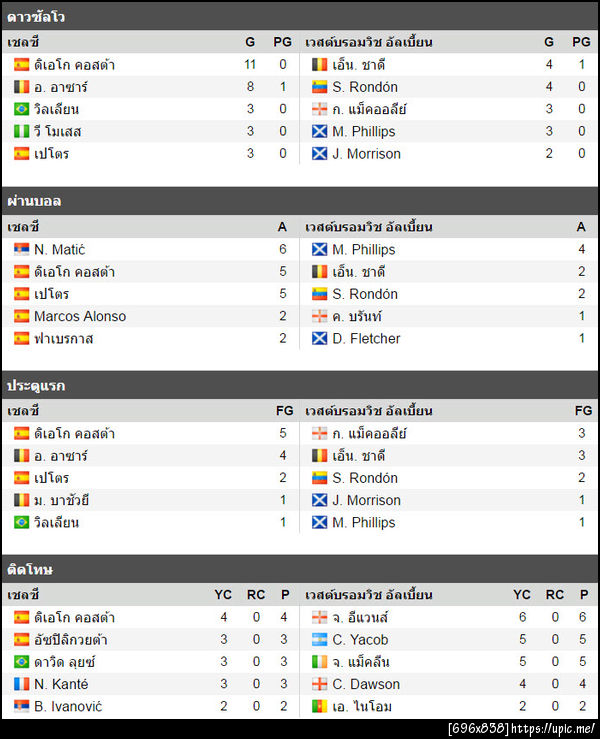
Task: Select the ประตูแรก section header
Action: (36, 385)
